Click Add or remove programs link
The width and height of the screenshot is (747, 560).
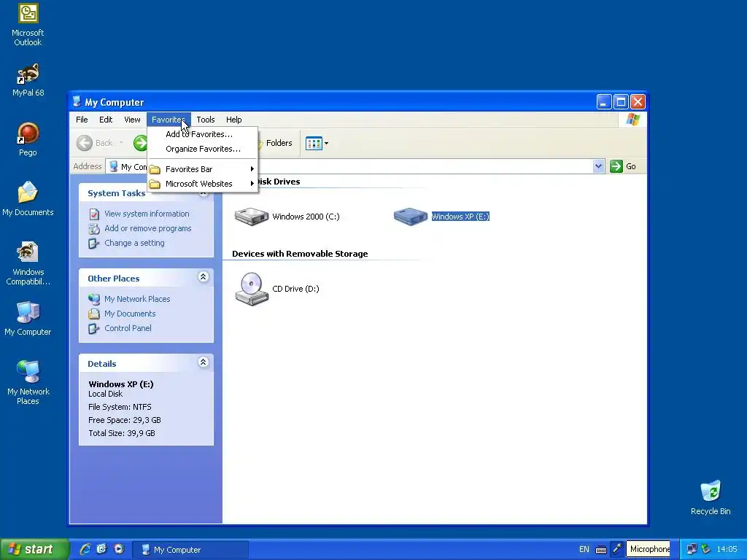click(x=147, y=228)
